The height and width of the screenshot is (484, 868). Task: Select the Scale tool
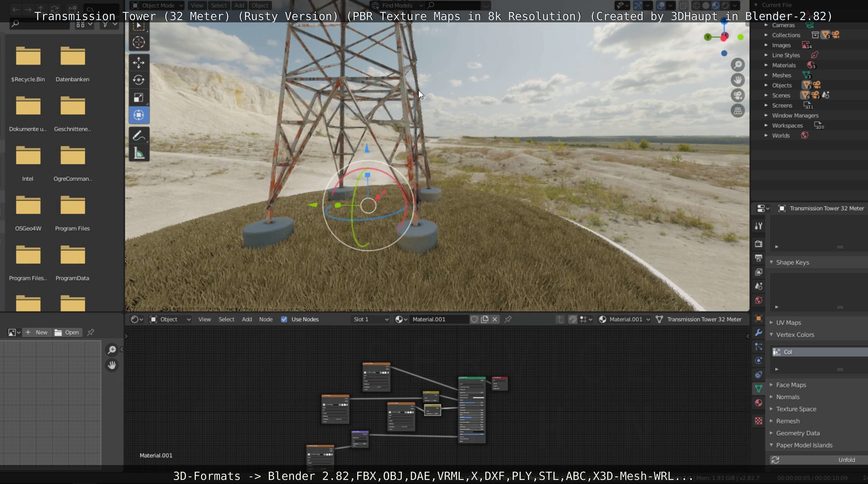pyautogui.click(x=139, y=98)
